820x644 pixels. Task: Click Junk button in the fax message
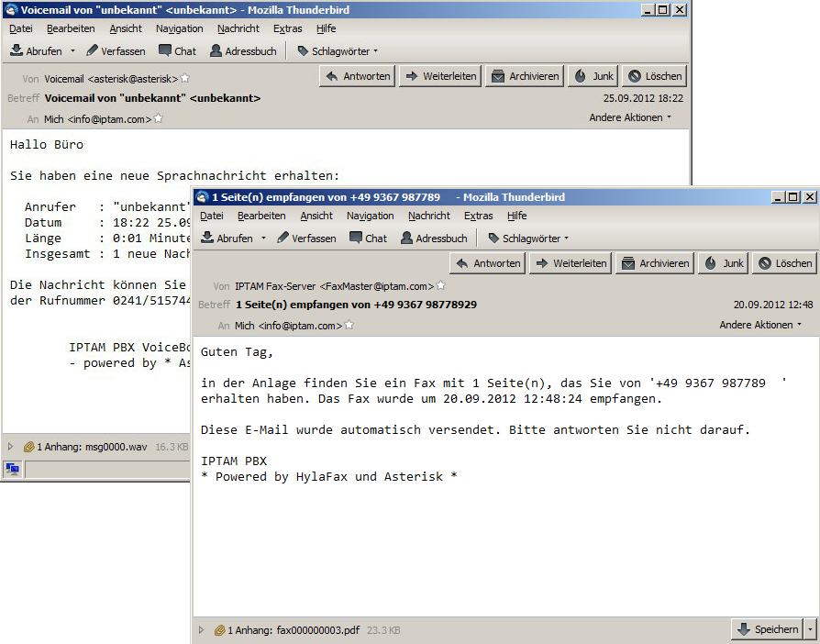pyautogui.click(x=723, y=263)
